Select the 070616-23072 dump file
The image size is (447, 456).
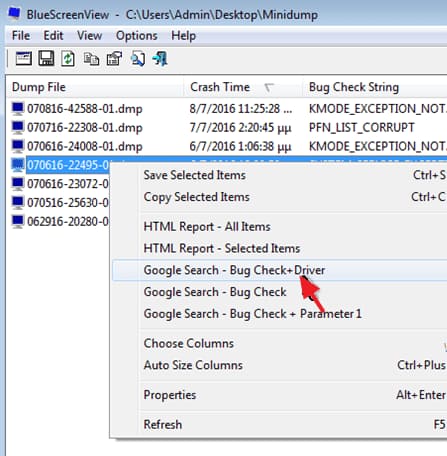point(68,184)
